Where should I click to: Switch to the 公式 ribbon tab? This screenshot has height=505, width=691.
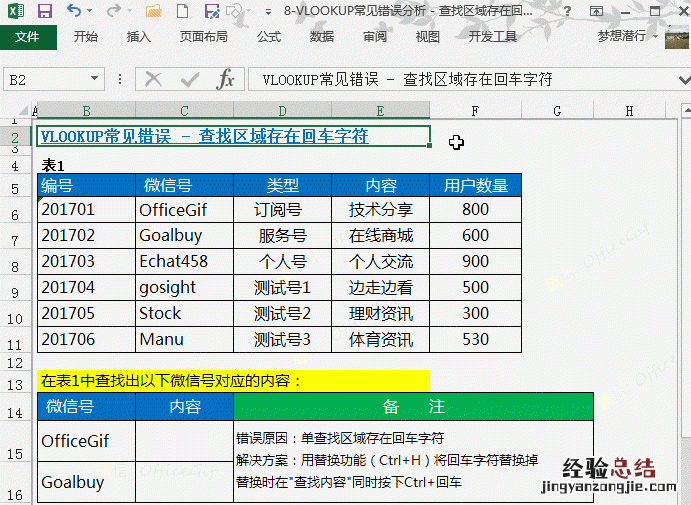coord(269,37)
